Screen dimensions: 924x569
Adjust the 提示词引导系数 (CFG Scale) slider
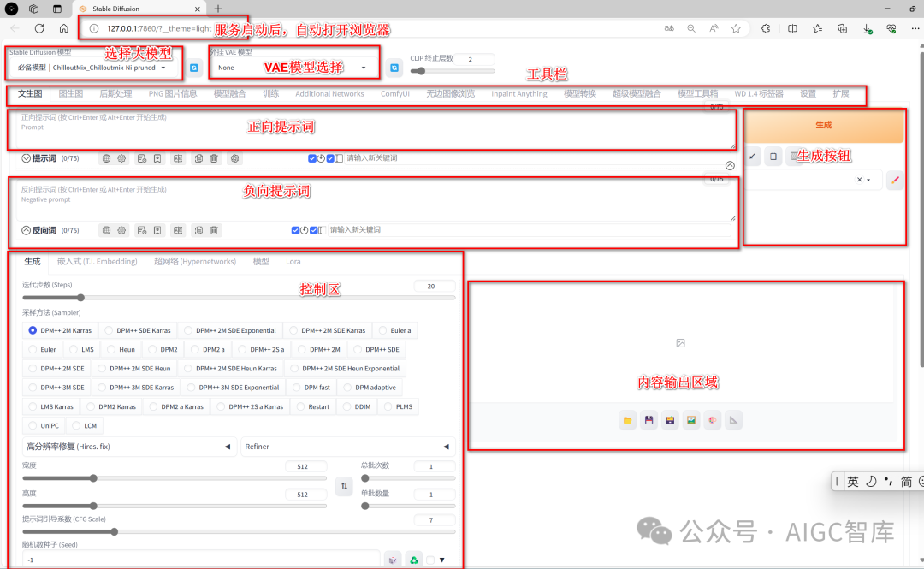239,532
